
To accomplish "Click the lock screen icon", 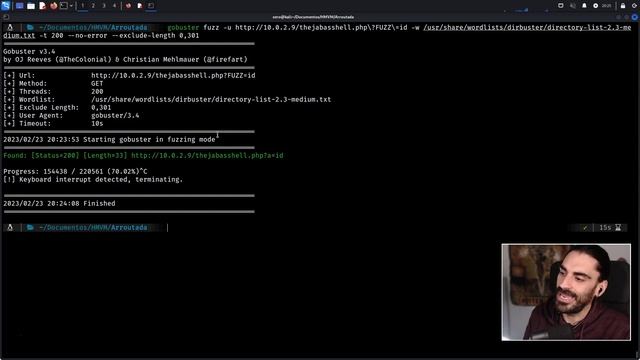I will [623, 6].
